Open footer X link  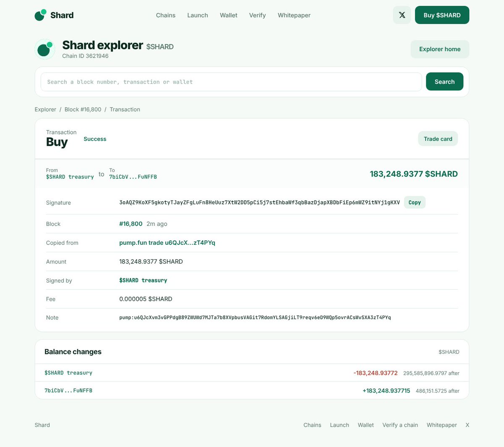pos(467,425)
